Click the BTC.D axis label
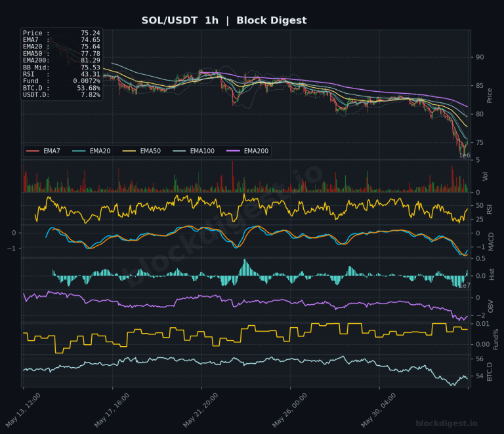 pyautogui.click(x=490, y=372)
